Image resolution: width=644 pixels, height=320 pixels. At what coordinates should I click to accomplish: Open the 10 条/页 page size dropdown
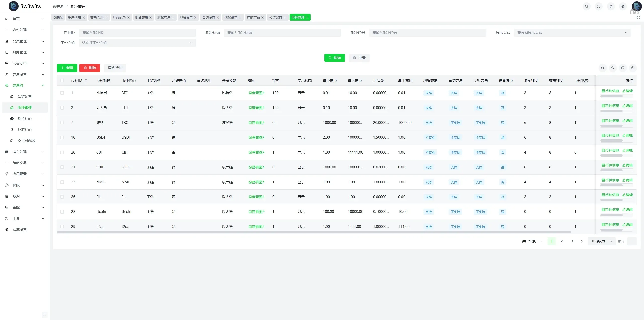(601, 241)
